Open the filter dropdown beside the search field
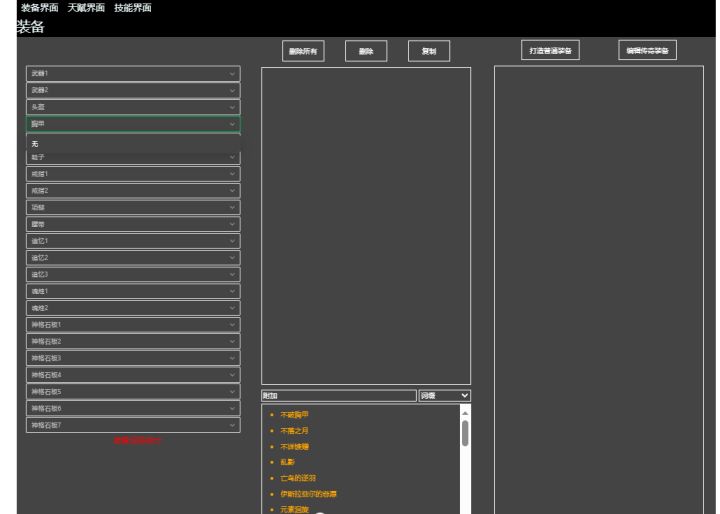Screen dimensions: 720x514 [444, 395]
